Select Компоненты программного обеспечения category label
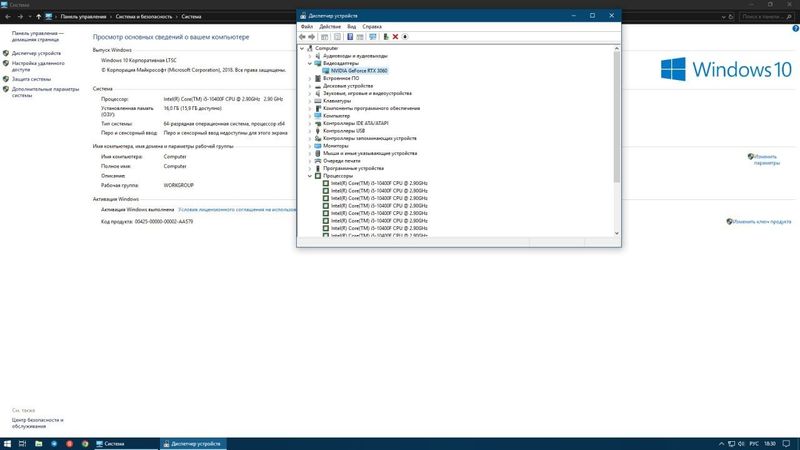Image resolution: width=800 pixels, height=450 pixels. (371, 108)
